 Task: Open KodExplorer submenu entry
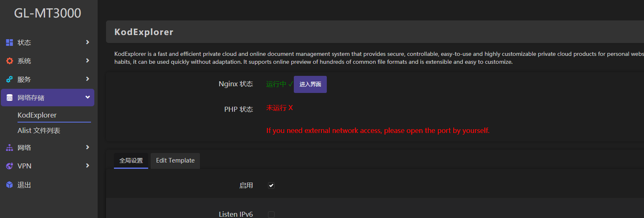[x=37, y=115]
